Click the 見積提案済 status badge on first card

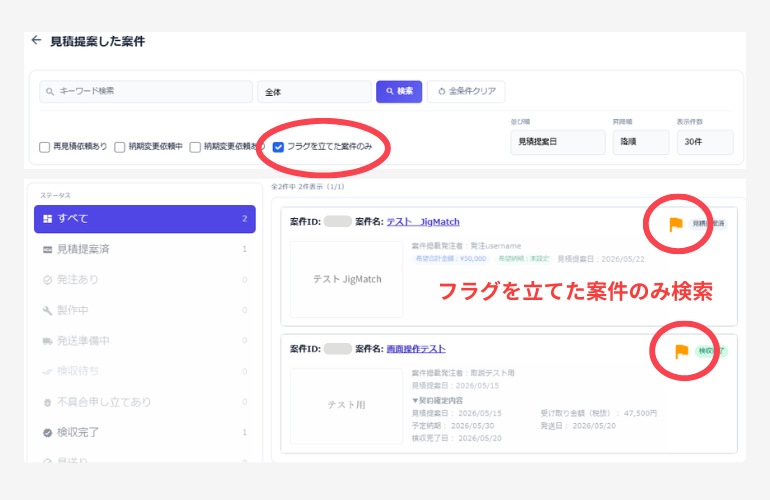[708, 223]
